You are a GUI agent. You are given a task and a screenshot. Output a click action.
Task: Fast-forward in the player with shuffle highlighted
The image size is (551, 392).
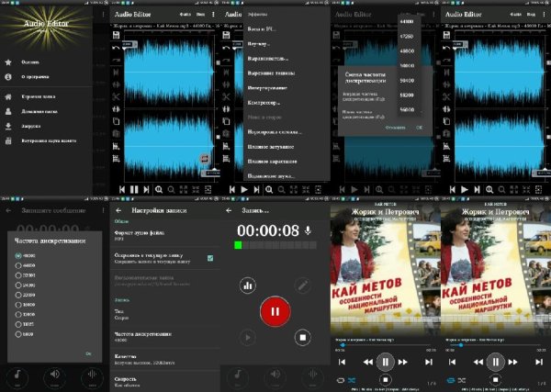point(403,362)
